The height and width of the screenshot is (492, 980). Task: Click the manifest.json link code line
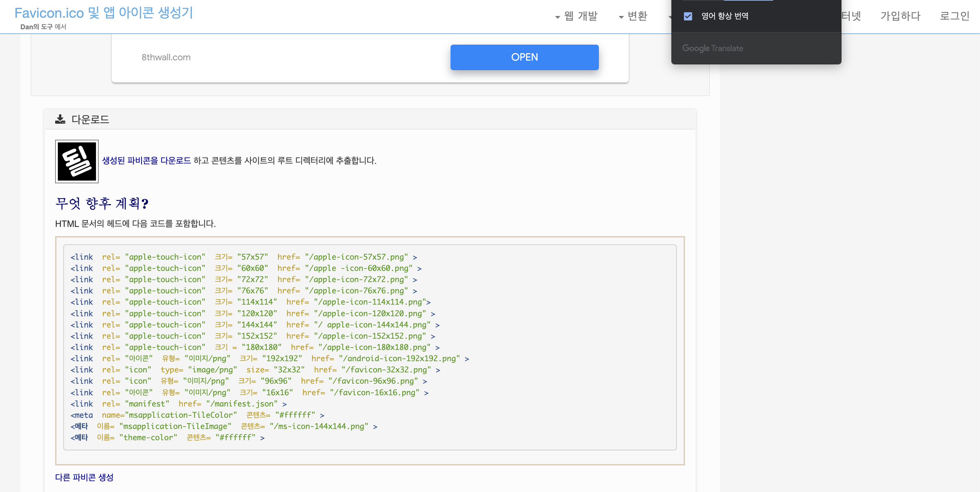pos(178,404)
